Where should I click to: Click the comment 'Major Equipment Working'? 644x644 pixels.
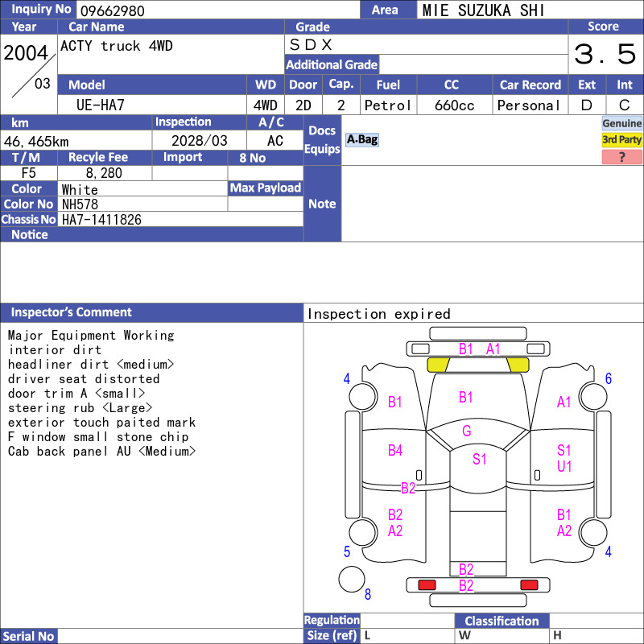[x=91, y=335]
